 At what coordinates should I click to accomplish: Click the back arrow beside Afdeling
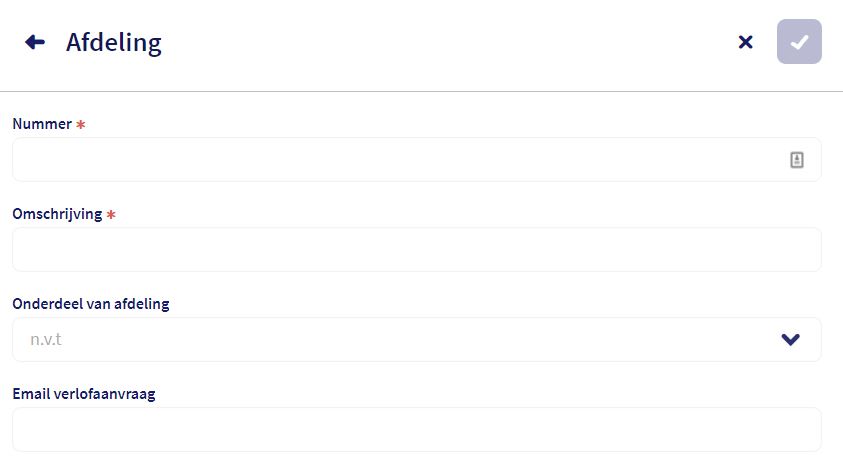(x=35, y=42)
